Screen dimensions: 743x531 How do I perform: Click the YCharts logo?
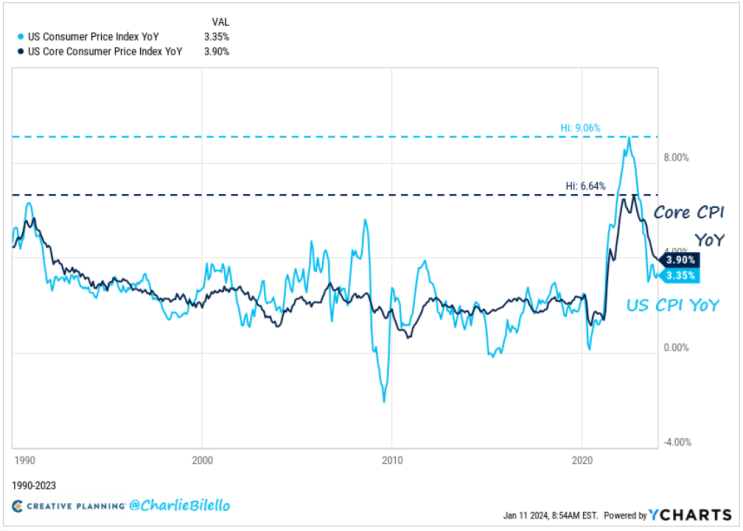tap(690, 515)
